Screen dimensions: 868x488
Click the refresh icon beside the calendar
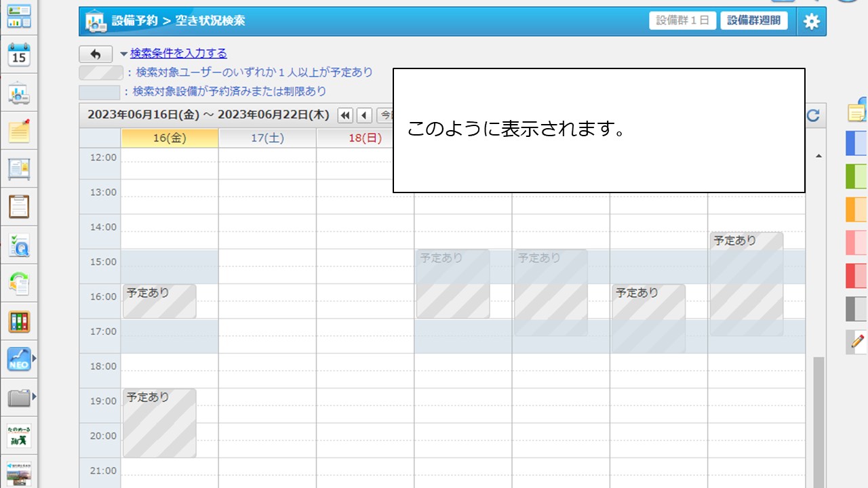(x=813, y=116)
